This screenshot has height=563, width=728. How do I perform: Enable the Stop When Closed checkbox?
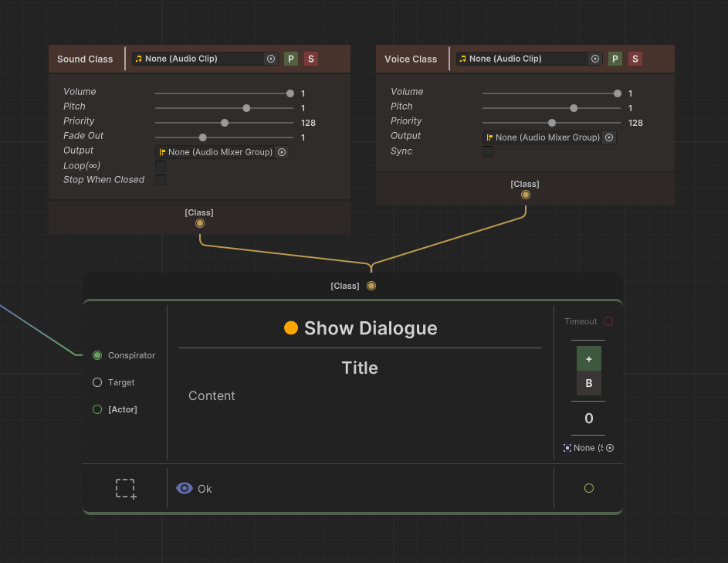coord(161,180)
